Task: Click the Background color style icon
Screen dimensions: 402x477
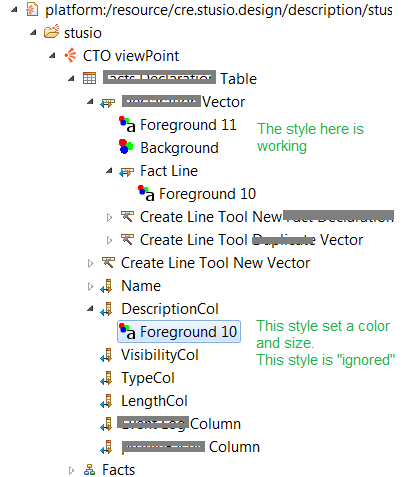Action: pyautogui.click(x=126, y=147)
